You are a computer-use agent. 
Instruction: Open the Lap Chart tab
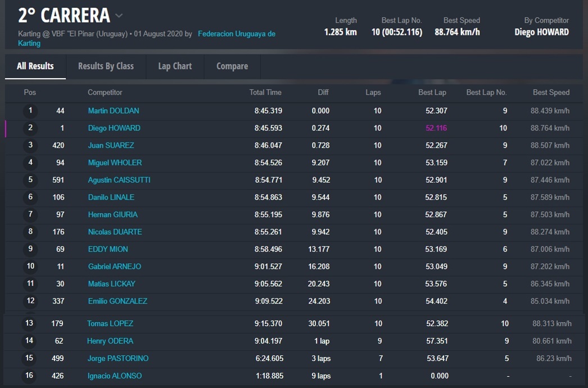175,66
